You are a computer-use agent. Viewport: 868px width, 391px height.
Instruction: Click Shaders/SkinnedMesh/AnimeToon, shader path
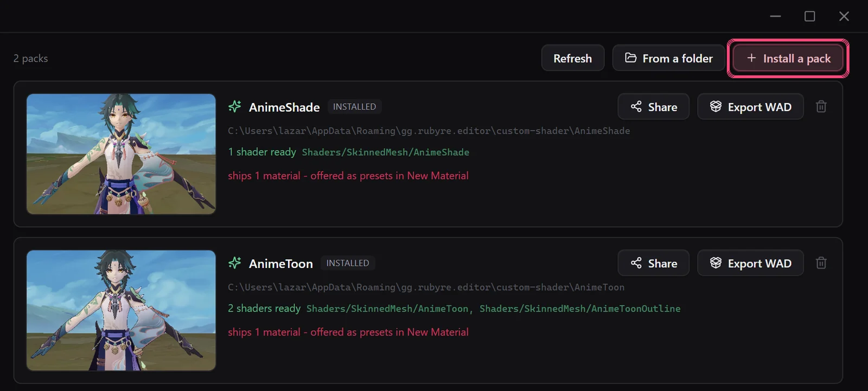[389, 309]
